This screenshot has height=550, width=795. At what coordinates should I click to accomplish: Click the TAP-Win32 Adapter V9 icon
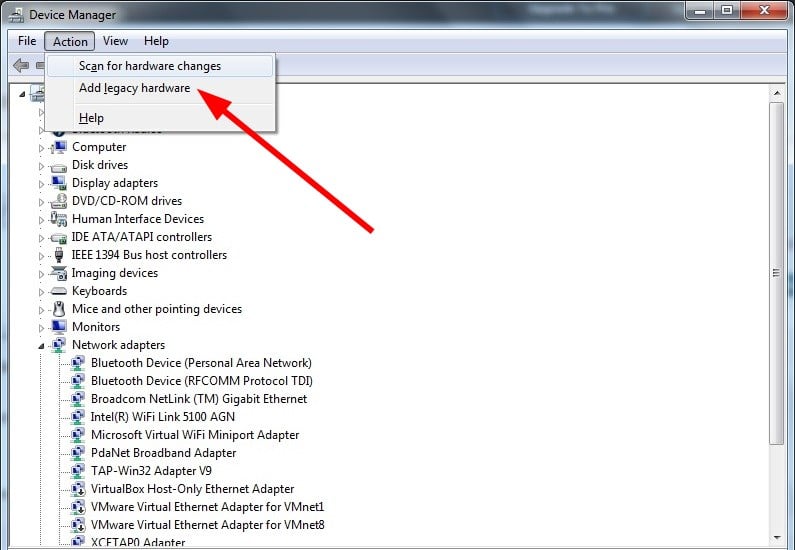(x=78, y=471)
